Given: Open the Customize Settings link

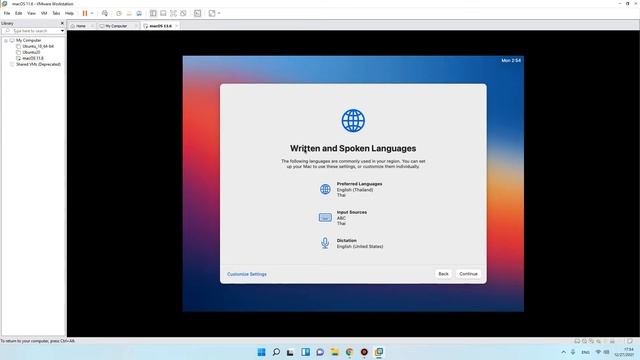Looking at the screenshot, I should point(247,274).
